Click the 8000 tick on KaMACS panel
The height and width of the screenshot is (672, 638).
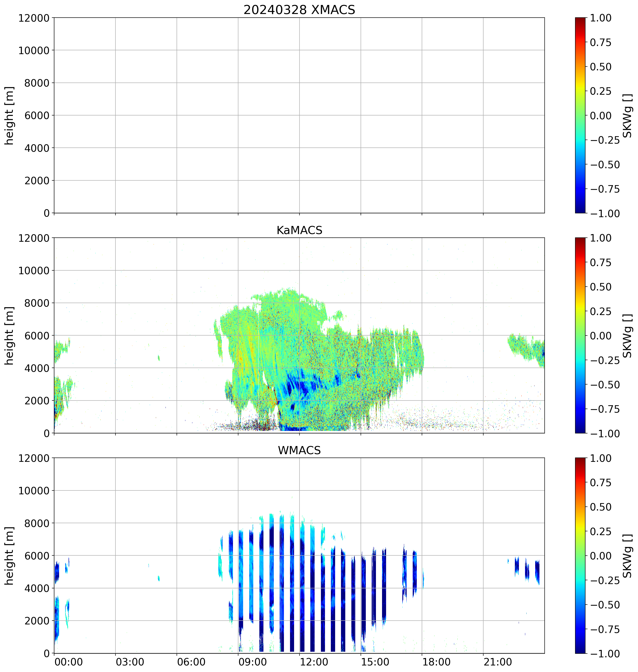point(37,303)
